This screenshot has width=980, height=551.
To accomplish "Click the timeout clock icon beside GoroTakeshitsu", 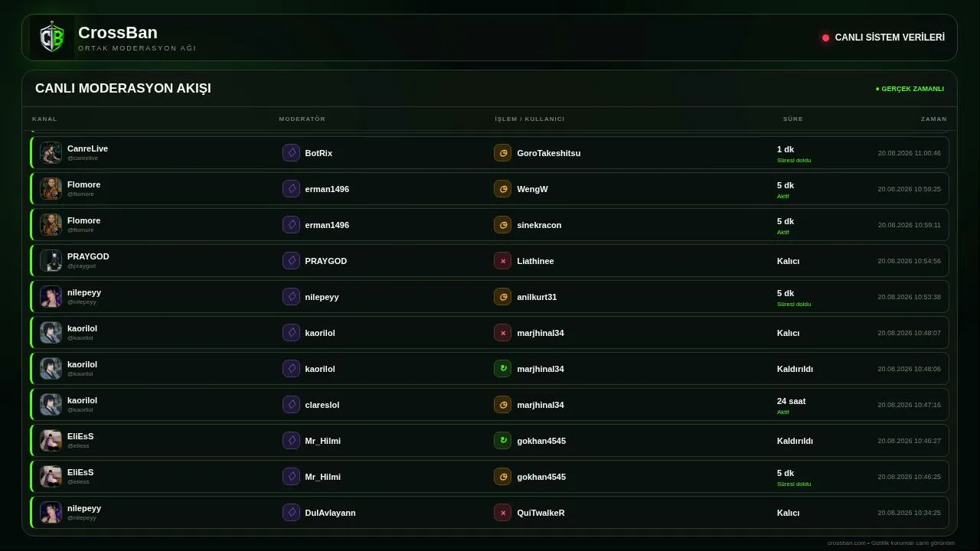I will [x=502, y=153].
